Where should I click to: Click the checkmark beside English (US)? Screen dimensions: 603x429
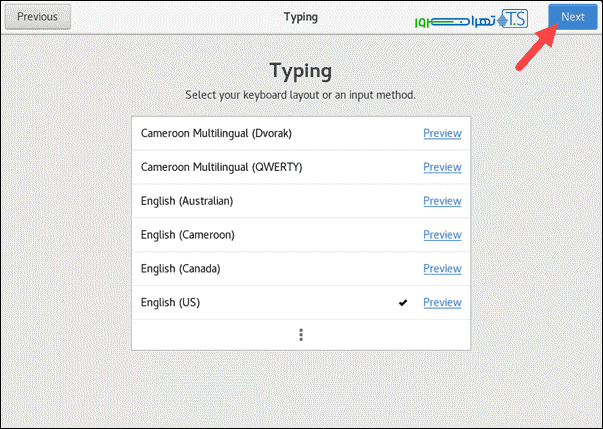tap(403, 303)
